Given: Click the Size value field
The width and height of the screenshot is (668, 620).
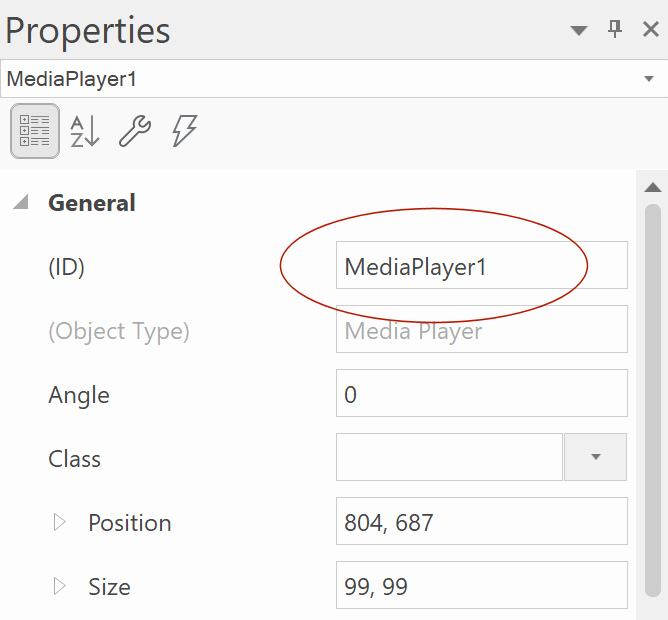Looking at the screenshot, I should 481,587.
